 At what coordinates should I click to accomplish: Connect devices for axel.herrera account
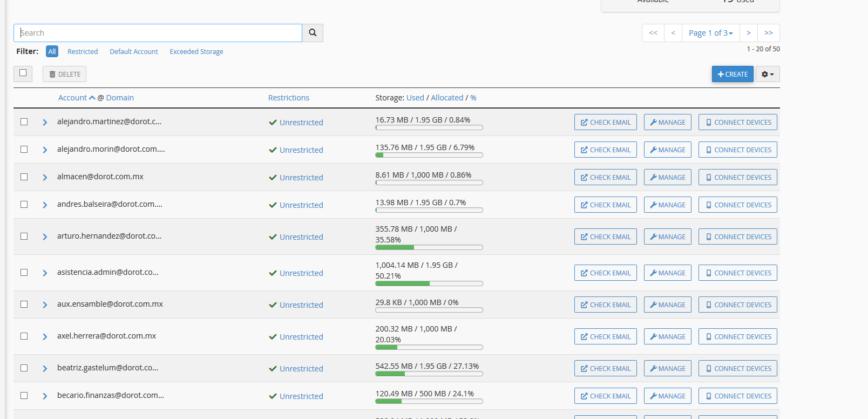(x=737, y=336)
